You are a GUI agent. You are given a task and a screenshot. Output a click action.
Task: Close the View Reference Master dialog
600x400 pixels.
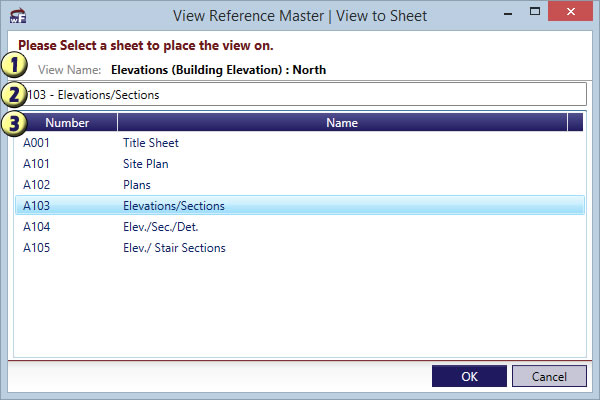pyautogui.click(x=571, y=14)
